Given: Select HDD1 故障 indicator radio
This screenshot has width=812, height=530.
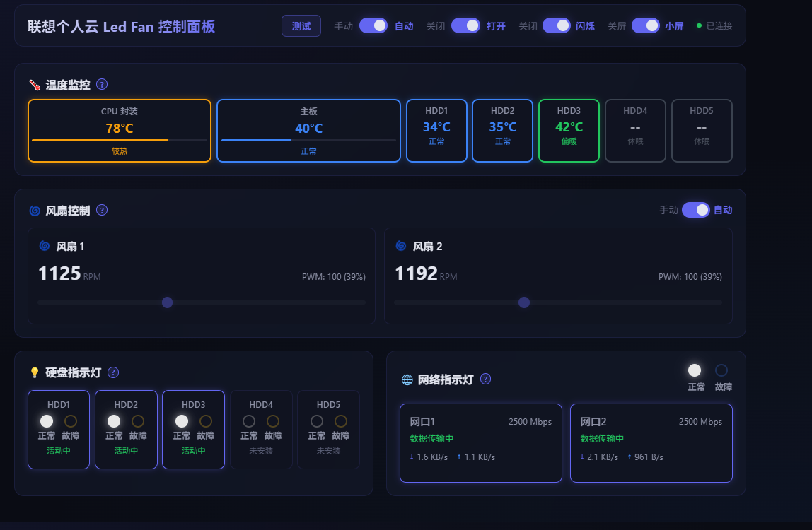Looking at the screenshot, I should (71, 421).
